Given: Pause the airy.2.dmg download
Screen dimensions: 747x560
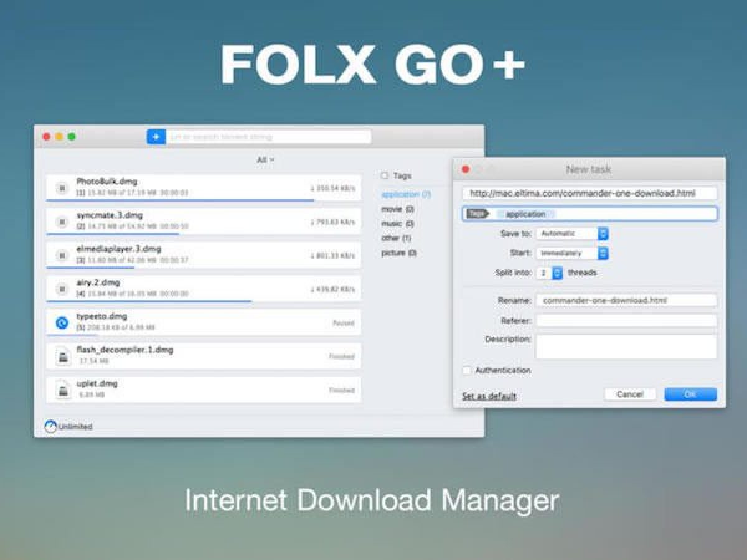Looking at the screenshot, I should pyautogui.click(x=61, y=288).
